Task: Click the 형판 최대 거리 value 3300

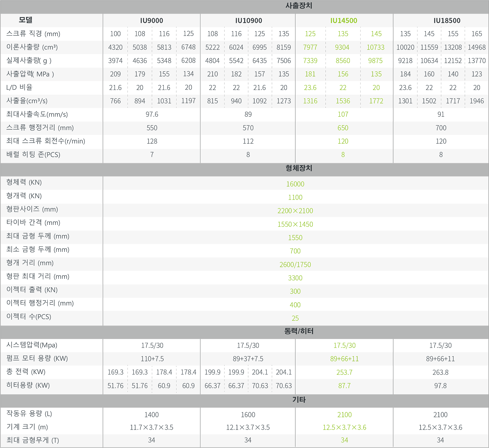Action: [295, 278]
